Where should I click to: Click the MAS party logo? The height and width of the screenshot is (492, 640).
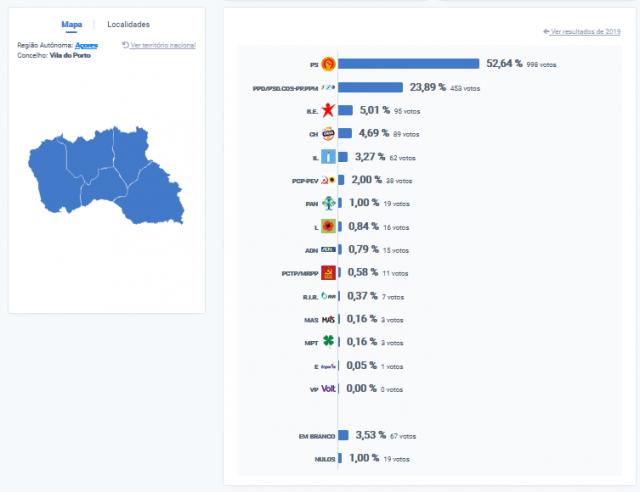point(328,319)
